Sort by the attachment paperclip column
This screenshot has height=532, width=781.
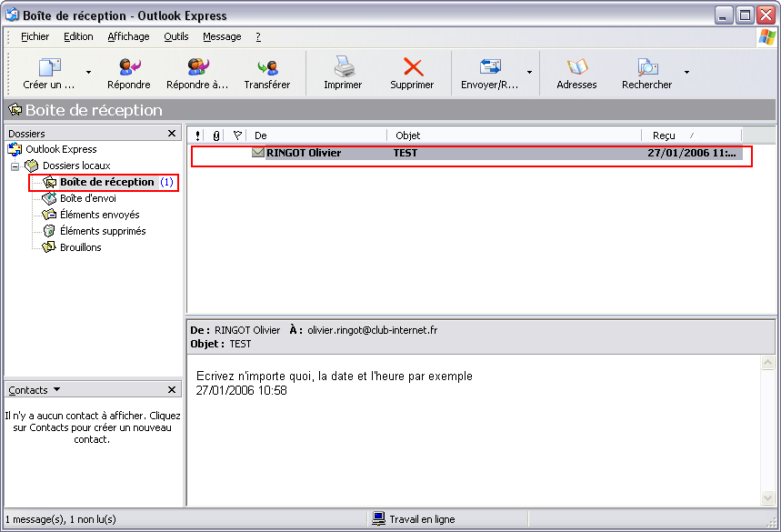click(x=216, y=136)
